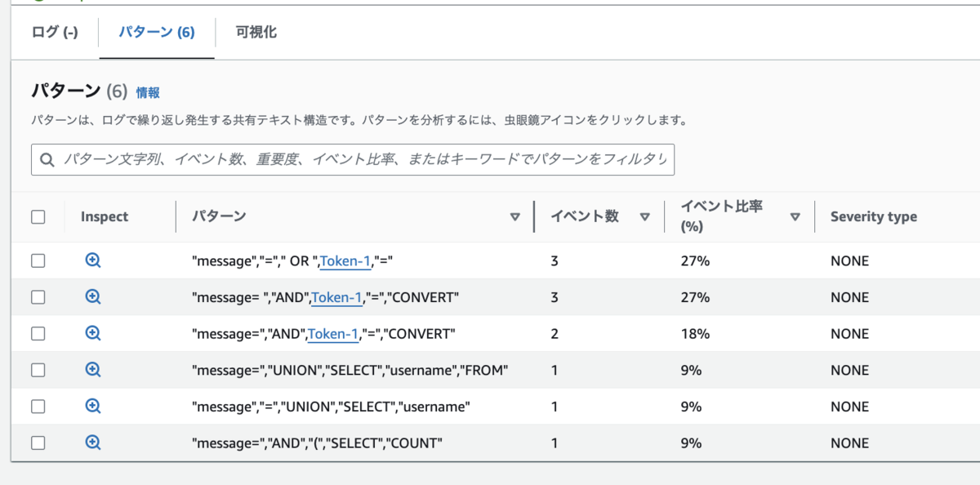This screenshot has height=485, width=980.
Task: Click the Severity type column header
Action: [873, 216]
